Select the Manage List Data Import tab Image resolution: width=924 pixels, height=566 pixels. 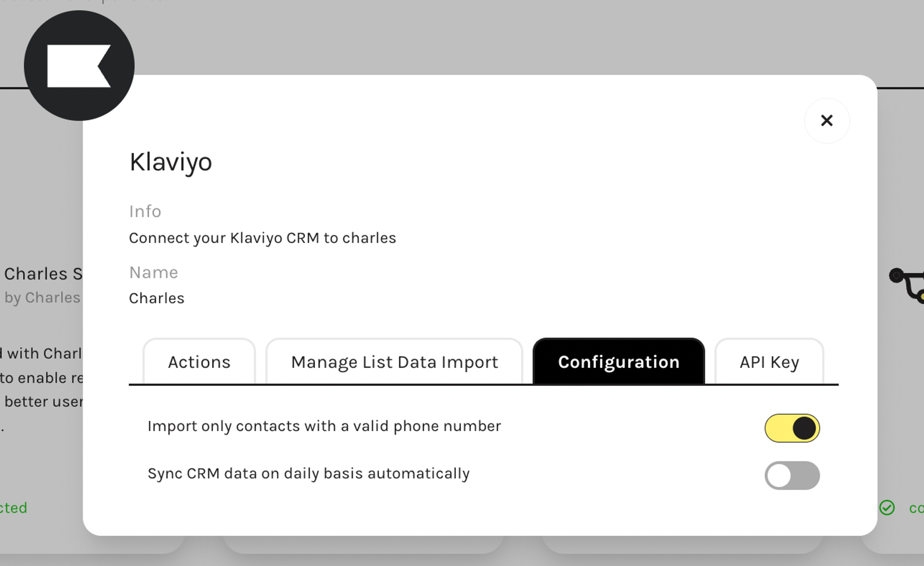(x=393, y=361)
